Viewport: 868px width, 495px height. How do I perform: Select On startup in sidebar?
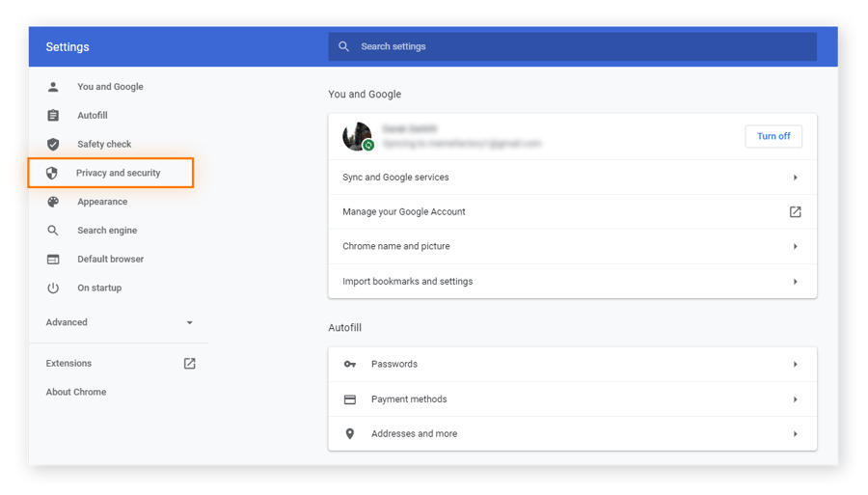pyautogui.click(x=99, y=288)
